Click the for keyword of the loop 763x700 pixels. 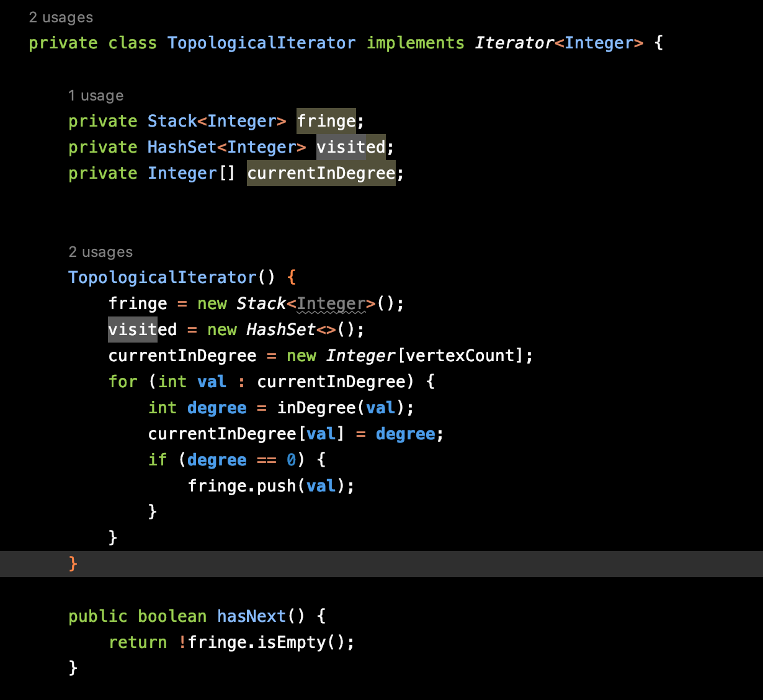click(123, 382)
